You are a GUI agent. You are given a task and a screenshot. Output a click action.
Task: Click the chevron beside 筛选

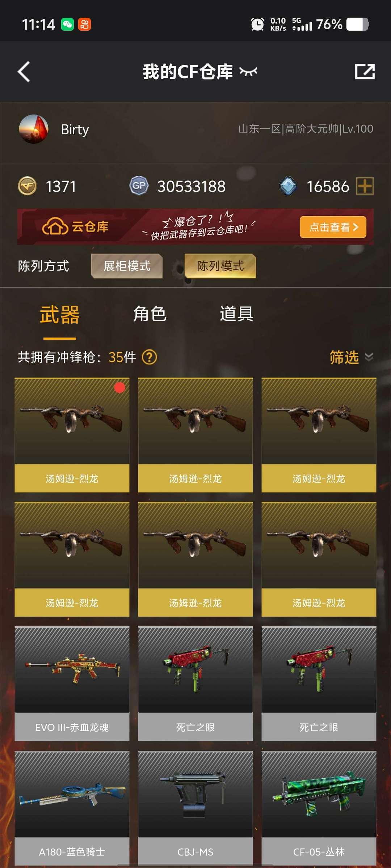(x=369, y=357)
